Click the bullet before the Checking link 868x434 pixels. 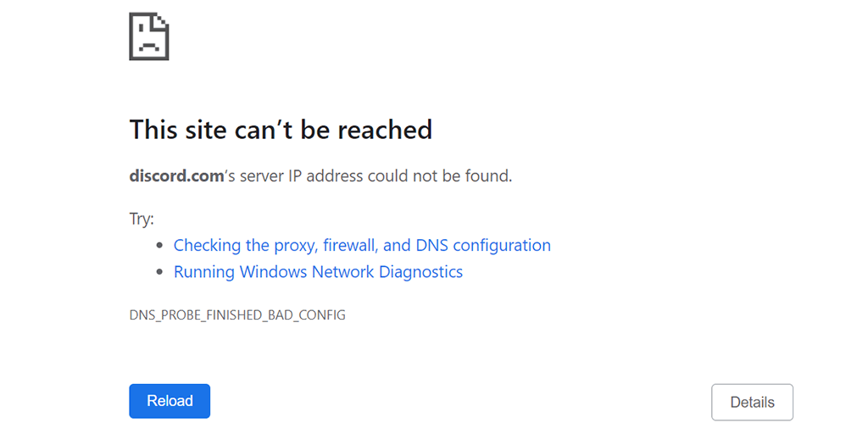pos(160,246)
